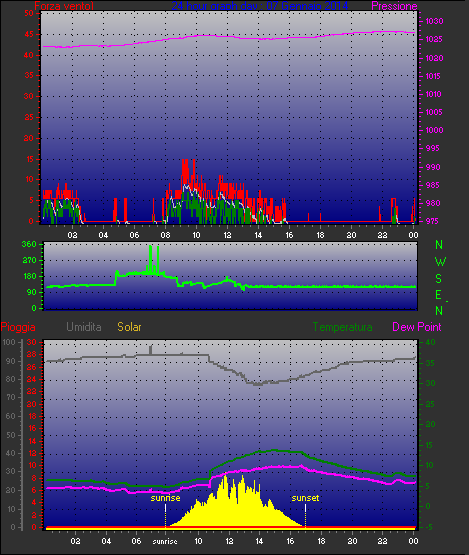Click the green 40 tick on the temperature axis
Image resolution: width=469 pixels, height=555 pixels.
click(x=430, y=342)
